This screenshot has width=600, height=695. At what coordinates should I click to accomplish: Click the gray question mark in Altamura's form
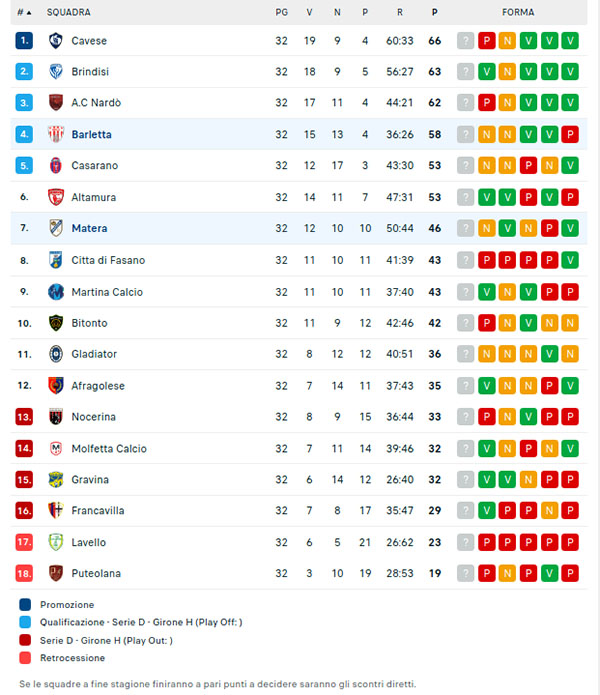(465, 197)
